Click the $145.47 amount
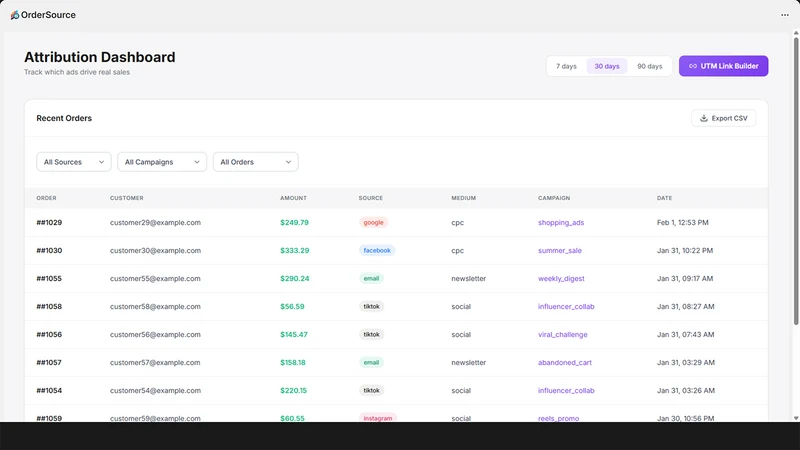 [294, 335]
